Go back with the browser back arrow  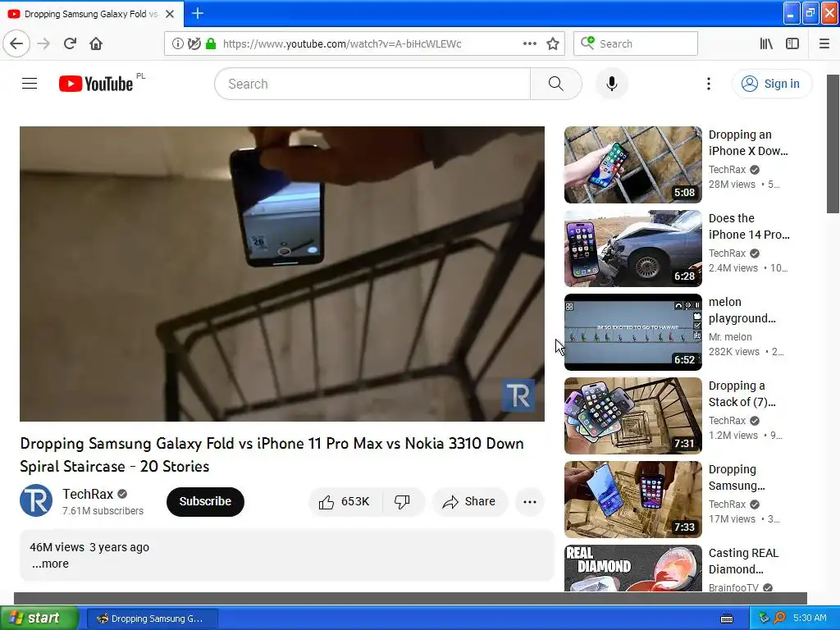pyautogui.click(x=16, y=43)
